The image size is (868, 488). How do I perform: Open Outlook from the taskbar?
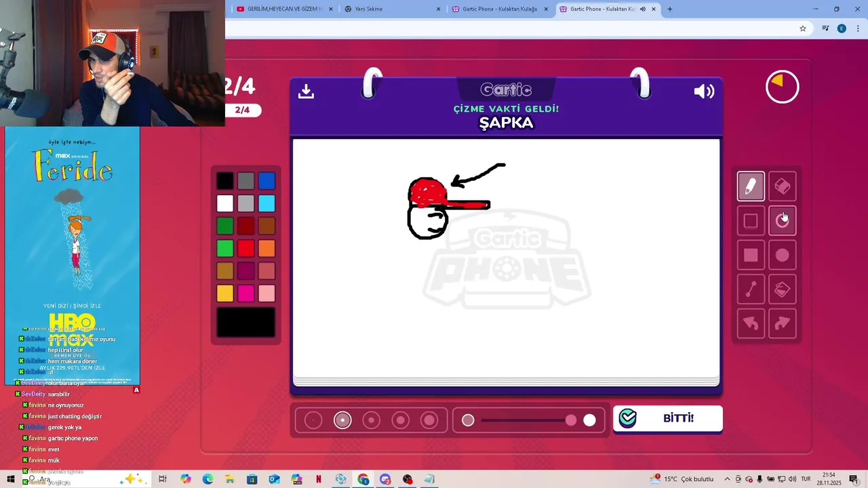pos(274,479)
